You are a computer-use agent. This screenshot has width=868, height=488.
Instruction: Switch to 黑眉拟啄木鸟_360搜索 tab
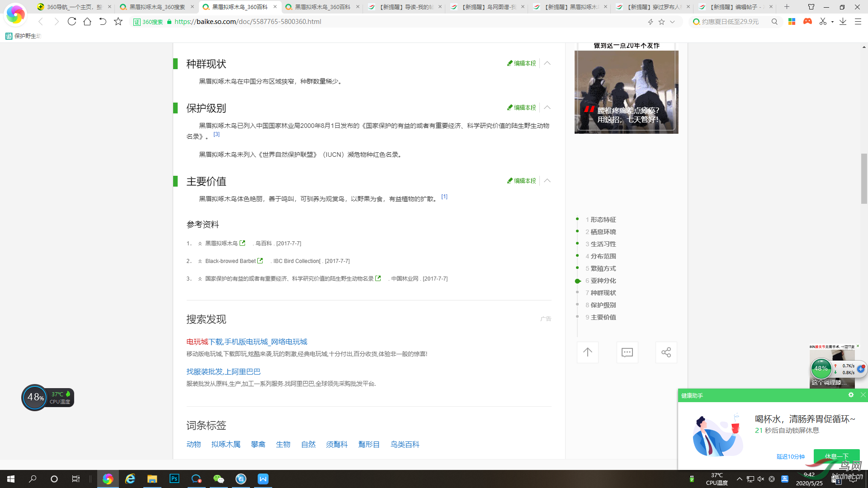156,7
